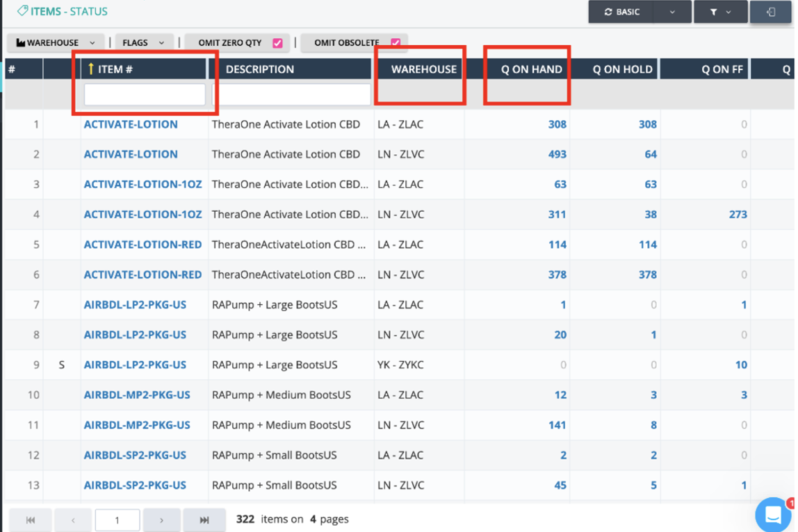Image resolution: width=798 pixels, height=532 pixels.
Task: Go to the next page
Action: tap(161, 519)
